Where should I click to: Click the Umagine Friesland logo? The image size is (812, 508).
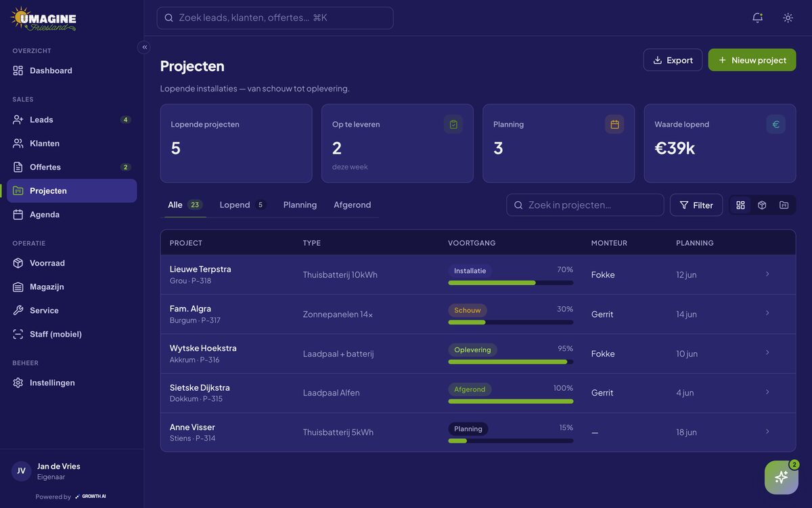pyautogui.click(x=44, y=19)
